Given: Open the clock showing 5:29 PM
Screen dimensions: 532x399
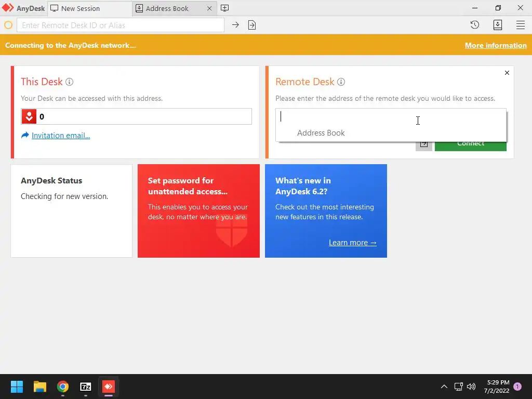Looking at the screenshot, I should click(497, 387).
